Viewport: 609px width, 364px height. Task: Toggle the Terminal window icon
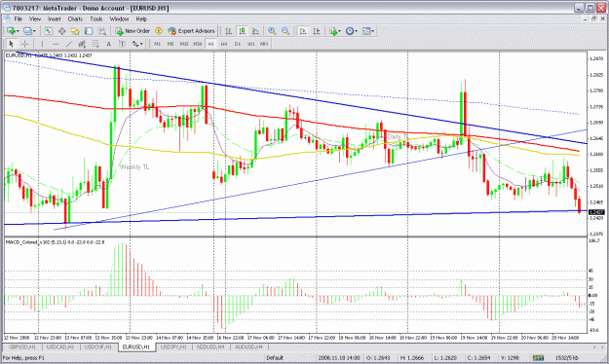point(89,31)
